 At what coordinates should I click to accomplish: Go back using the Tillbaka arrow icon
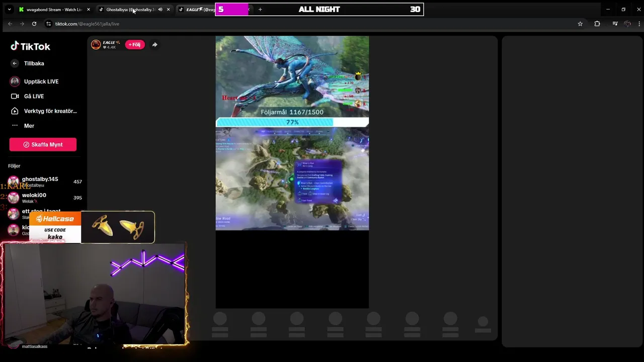click(15, 63)
